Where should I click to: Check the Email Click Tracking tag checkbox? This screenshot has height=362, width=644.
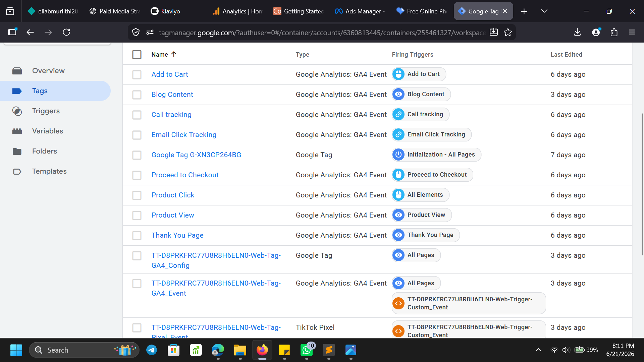137,135
